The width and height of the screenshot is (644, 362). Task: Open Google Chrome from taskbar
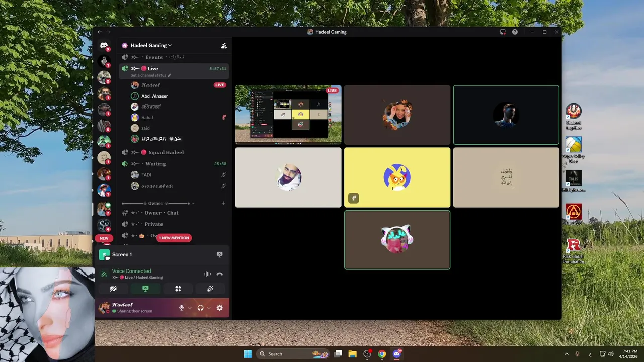[382, 354]
